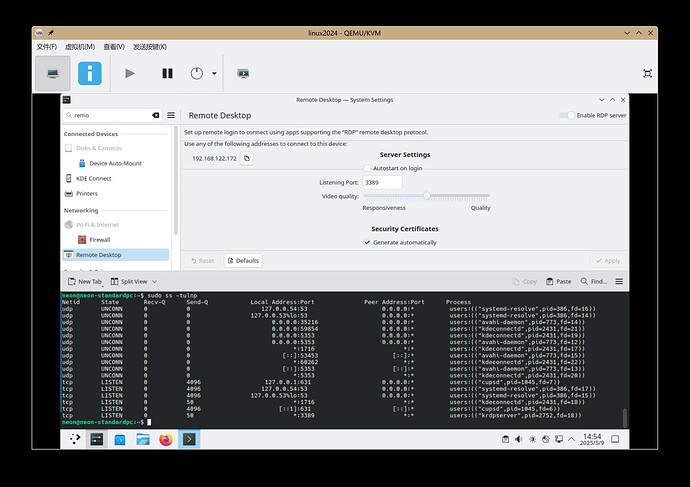Click the Run virtual machine play button

[x=129, y=73]
